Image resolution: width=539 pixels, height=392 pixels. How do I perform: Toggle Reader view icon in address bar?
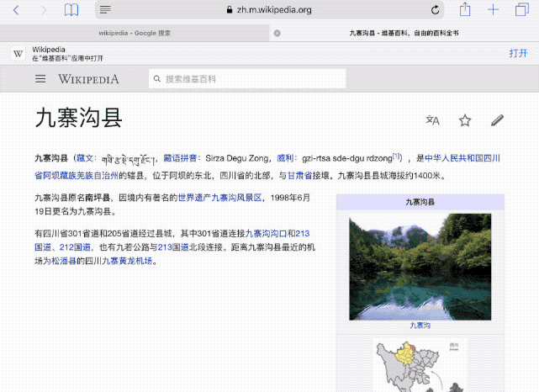point(105,10)
